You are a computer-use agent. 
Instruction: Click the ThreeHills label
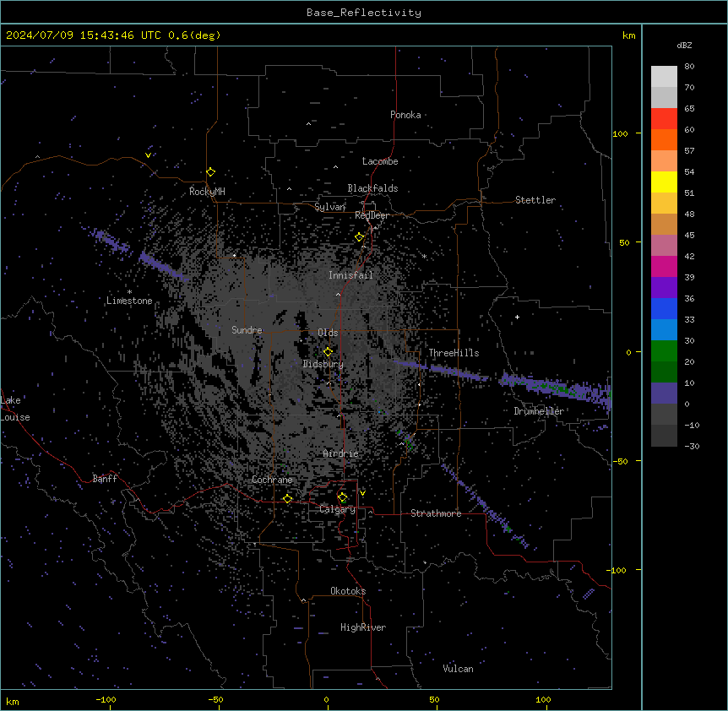tap(454, 353)
